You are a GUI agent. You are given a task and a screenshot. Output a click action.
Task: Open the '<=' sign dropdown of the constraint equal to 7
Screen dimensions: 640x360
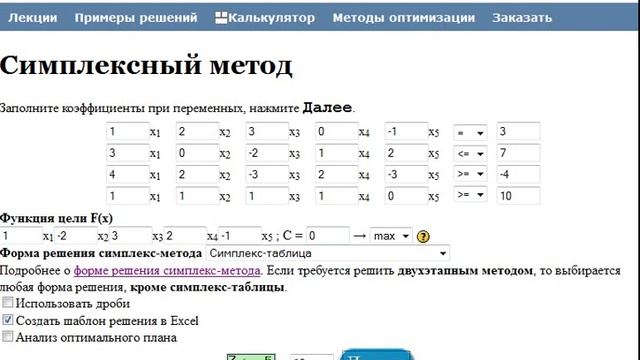[x=470, y=153]
